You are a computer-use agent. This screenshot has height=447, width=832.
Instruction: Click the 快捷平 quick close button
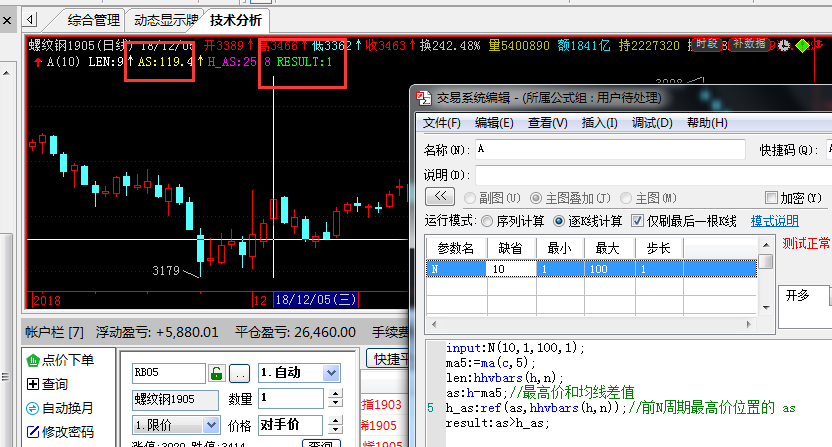pos(388,359)
